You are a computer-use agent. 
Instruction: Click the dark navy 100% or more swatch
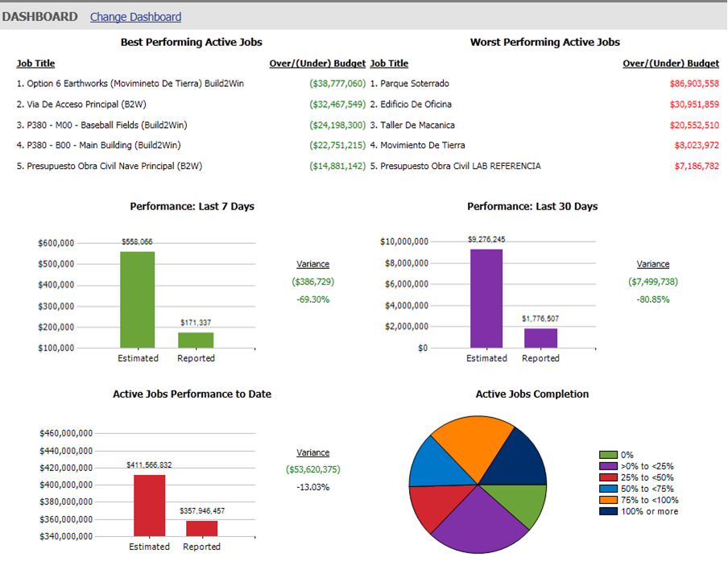point(608,511)
